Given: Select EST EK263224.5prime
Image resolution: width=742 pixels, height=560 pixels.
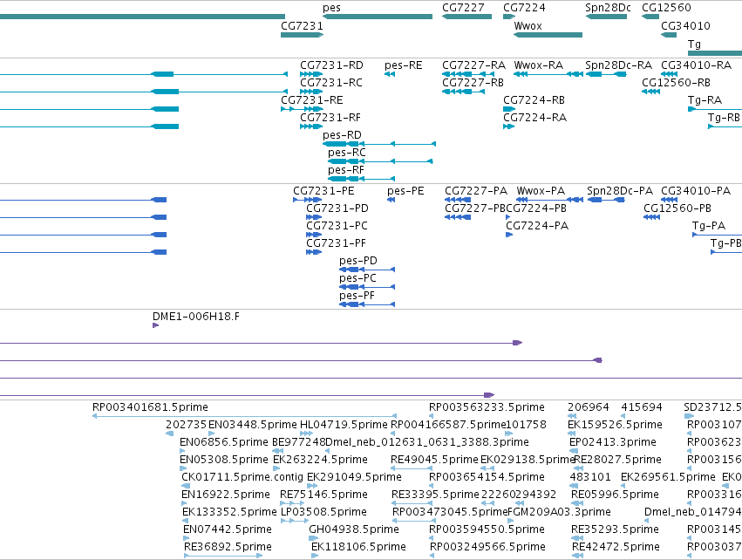Looking at the screenshot, I should pos(320,460).
